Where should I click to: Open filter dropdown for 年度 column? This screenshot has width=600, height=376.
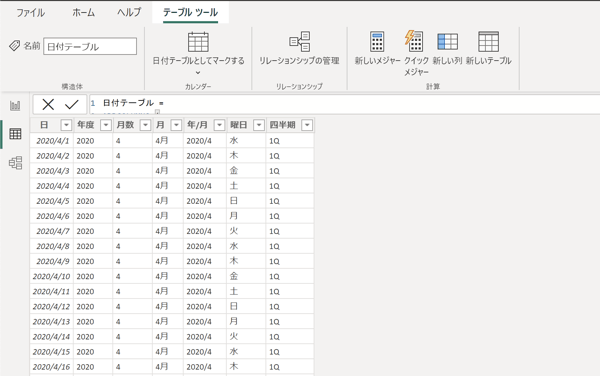point(106,125)
